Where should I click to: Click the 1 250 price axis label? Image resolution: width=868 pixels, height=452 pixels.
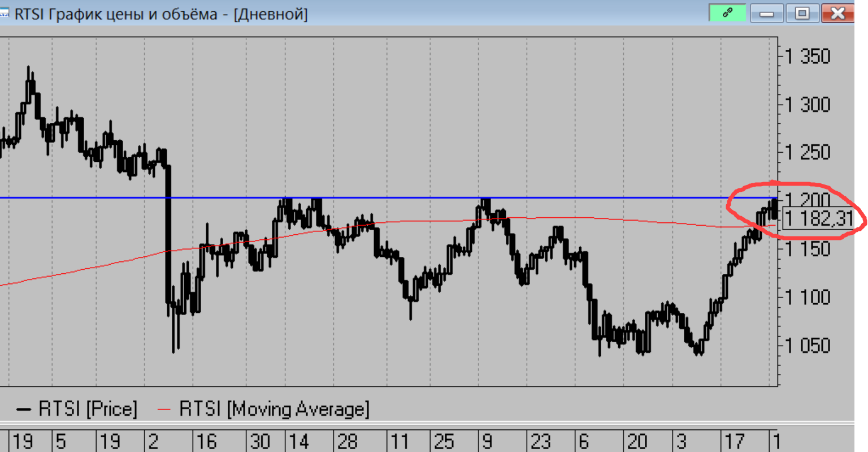[808, 153]
